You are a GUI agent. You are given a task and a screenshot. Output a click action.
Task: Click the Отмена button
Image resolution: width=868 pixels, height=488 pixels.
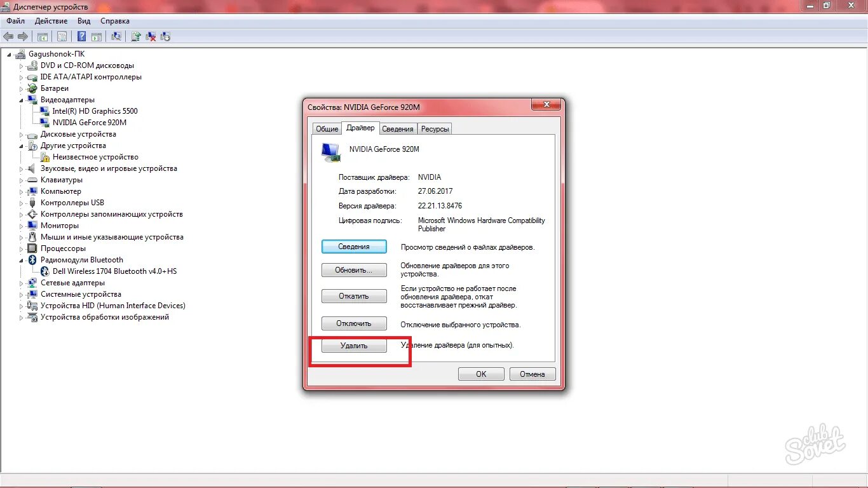tap(532, 374)
